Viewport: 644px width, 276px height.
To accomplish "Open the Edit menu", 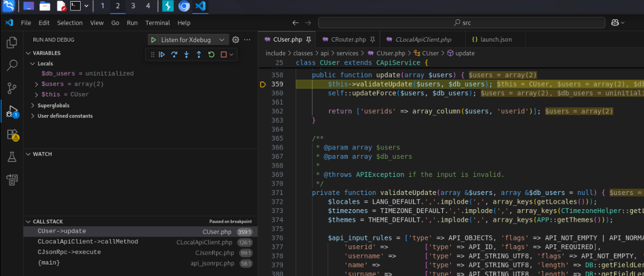I will (44, 23).
